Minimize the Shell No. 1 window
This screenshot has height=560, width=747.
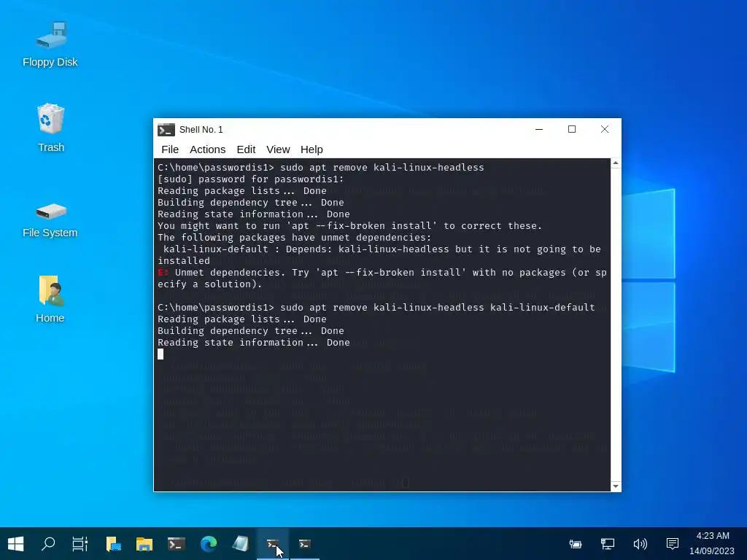[x=539, y=129]
